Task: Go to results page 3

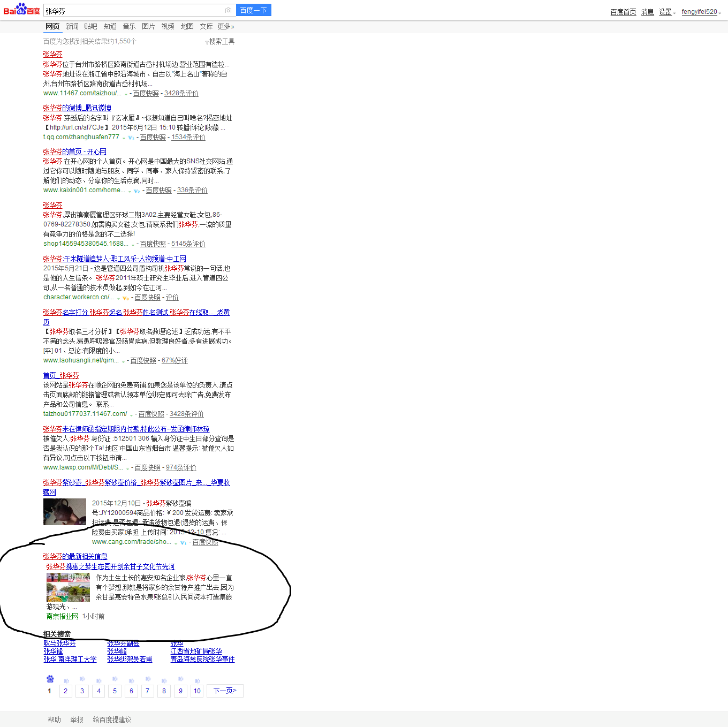Action: (82, 691)
